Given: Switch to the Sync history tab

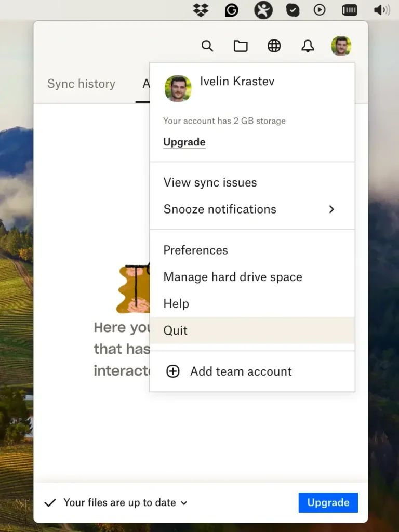Looking at the screenshot, I should [x=81, y=84].
